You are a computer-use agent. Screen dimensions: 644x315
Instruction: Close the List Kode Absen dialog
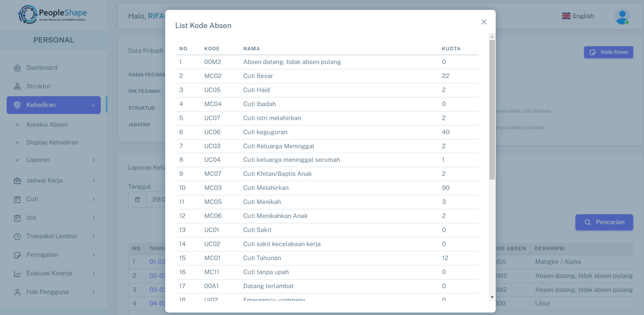pyautogui.click(x=484, y=22)
